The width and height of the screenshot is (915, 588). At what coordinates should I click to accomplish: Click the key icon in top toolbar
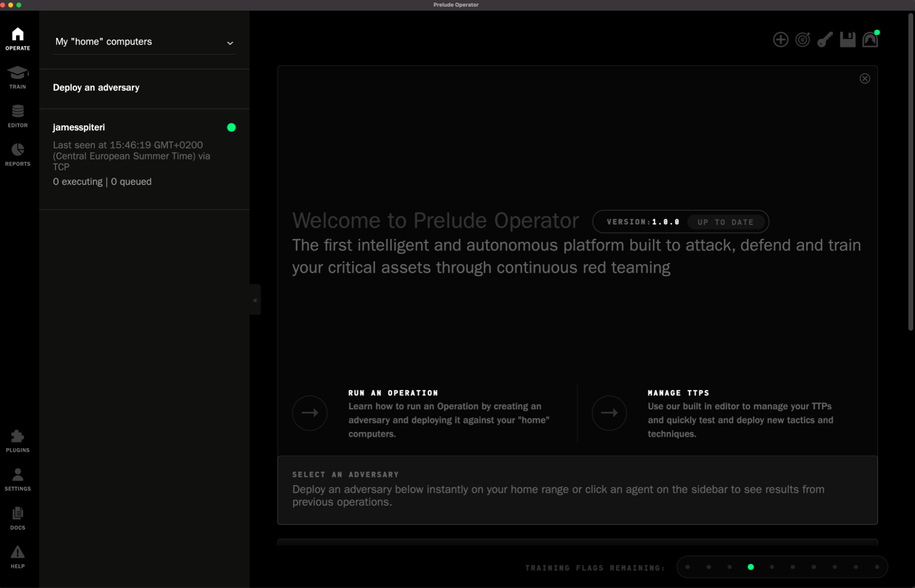coord(825,39)
